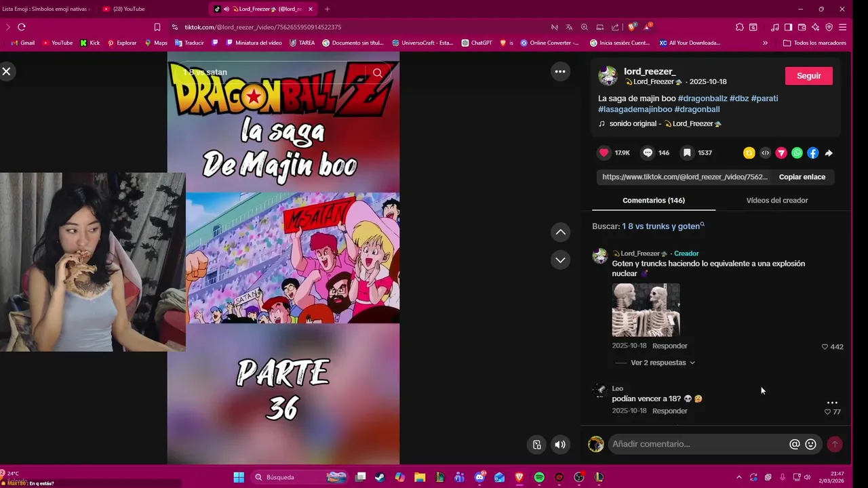Viewport: 868px width, 488px height.
Task: Open Spotify from the taskbar
Action: [539, 477]
